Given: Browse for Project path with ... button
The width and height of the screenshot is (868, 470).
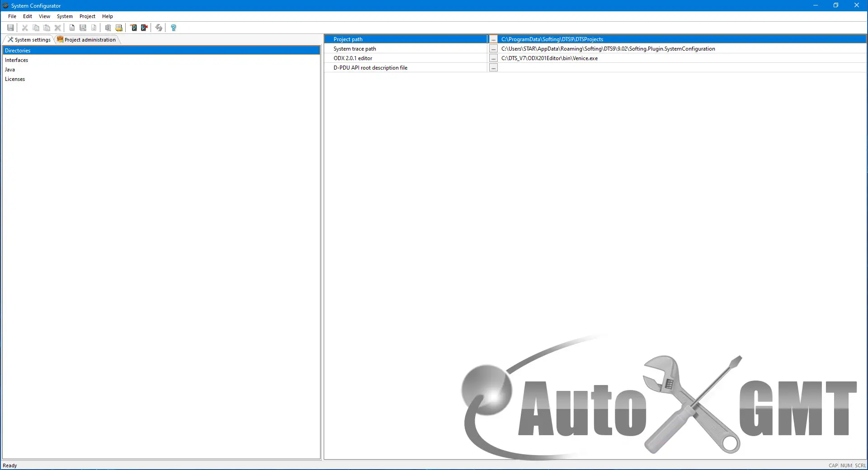Looking at the screenshot, I should pyautogui.click(x=493, y=39).
